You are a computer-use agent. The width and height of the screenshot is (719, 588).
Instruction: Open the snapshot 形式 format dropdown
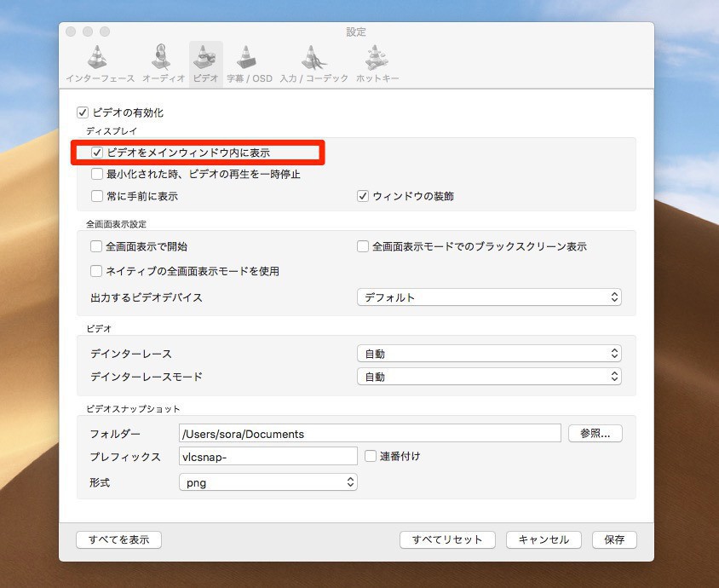pyautogui.click(x=269, y=481)
